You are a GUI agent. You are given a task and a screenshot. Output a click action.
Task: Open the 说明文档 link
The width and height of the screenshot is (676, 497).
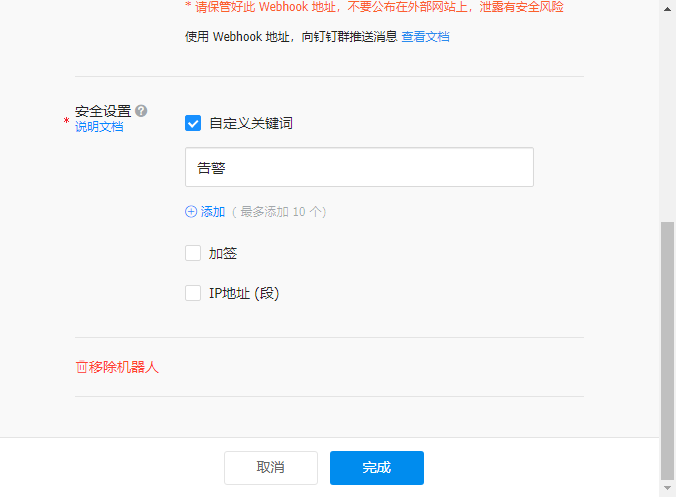point(99,127)
